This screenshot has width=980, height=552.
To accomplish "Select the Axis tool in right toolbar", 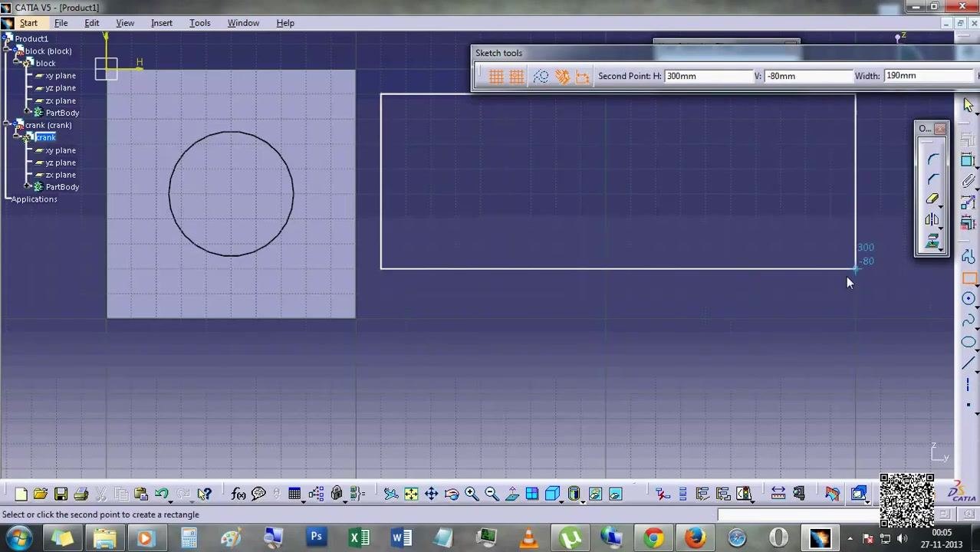I will pyautogui.click(x=968, y=384).
